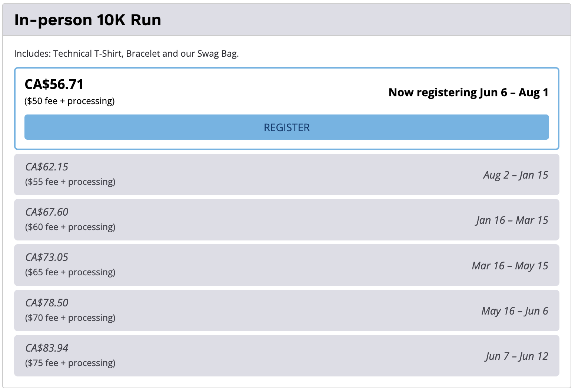Click the 'Jun 7 – Jun 12' date range
The height and width of the screenshot is (392, 575).
coord(517,356)
